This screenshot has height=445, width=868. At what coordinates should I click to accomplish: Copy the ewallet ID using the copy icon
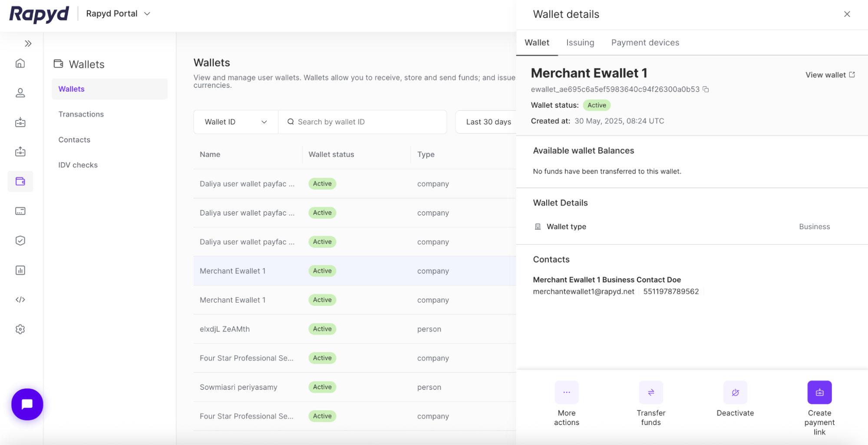pos(705,89)
